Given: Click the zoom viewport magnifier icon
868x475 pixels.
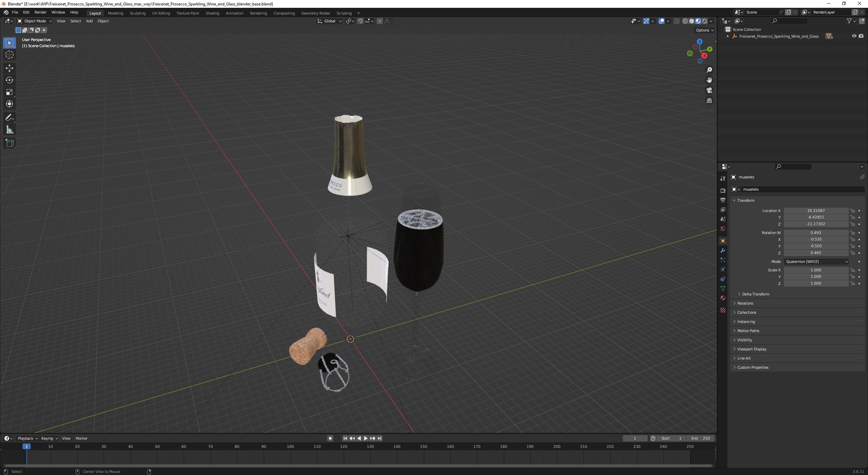Looking at the screenshot, I should click(709, 70).
